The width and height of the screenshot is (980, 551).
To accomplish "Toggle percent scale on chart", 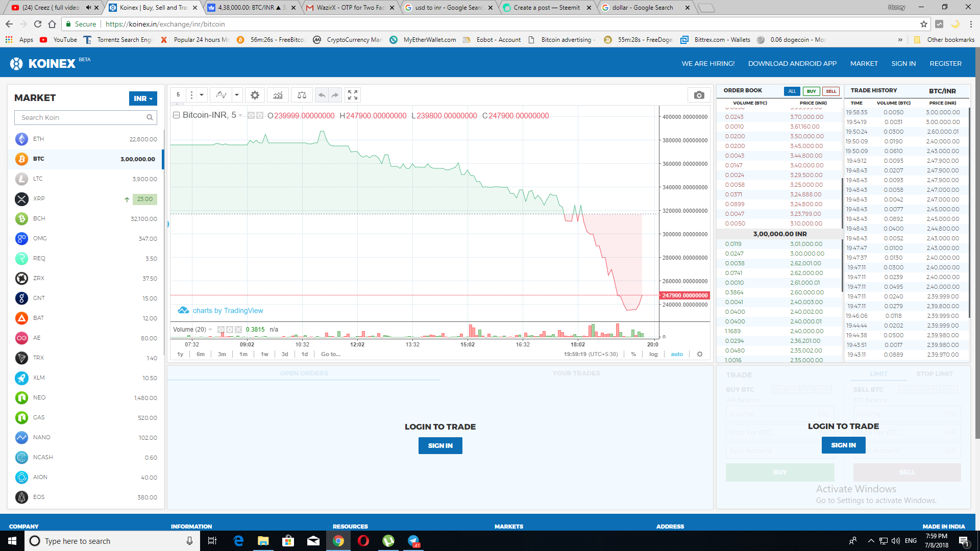I will [x=633, y=354].
